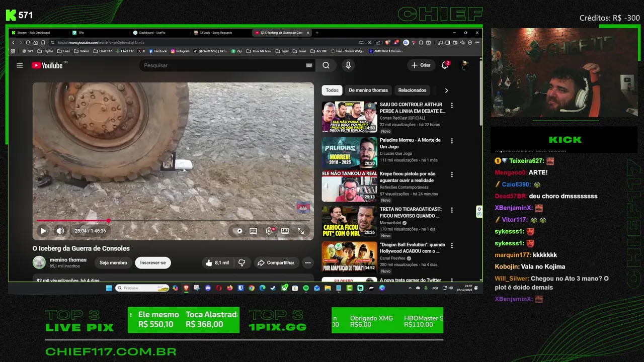Open the menino thomas channel avatar
Viewport: 644px width, 362px height.
(39, 262)
